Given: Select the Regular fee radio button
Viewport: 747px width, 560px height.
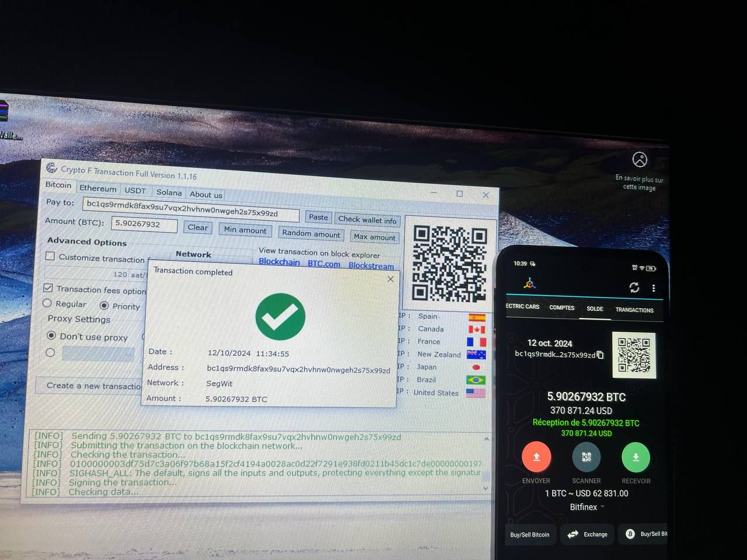Looking at the screenshot, I should pyautogui.click(x=47, y=303).
